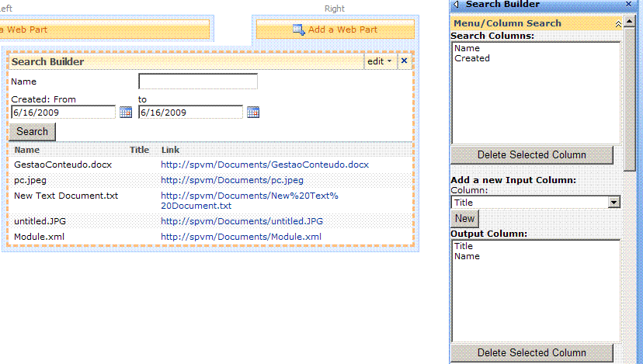Screen dimensions: 643x364
Task: Click the New button to add a column
Action: coord(464,219)
